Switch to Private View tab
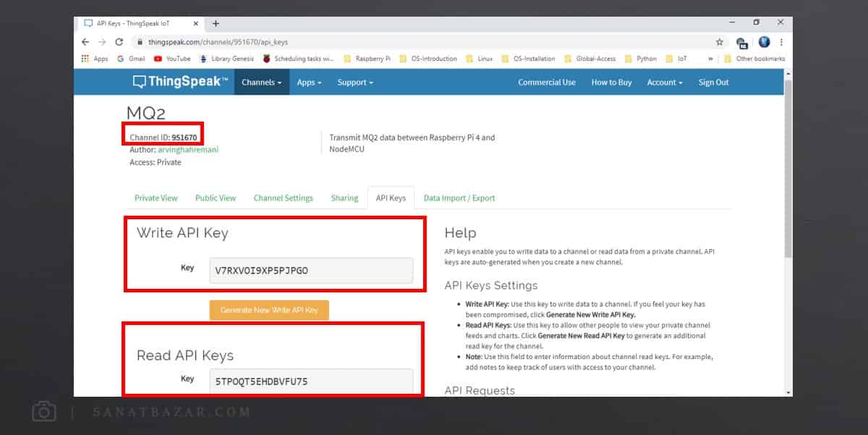Viewport: 868px width, 435px height. tap(156, 198)
